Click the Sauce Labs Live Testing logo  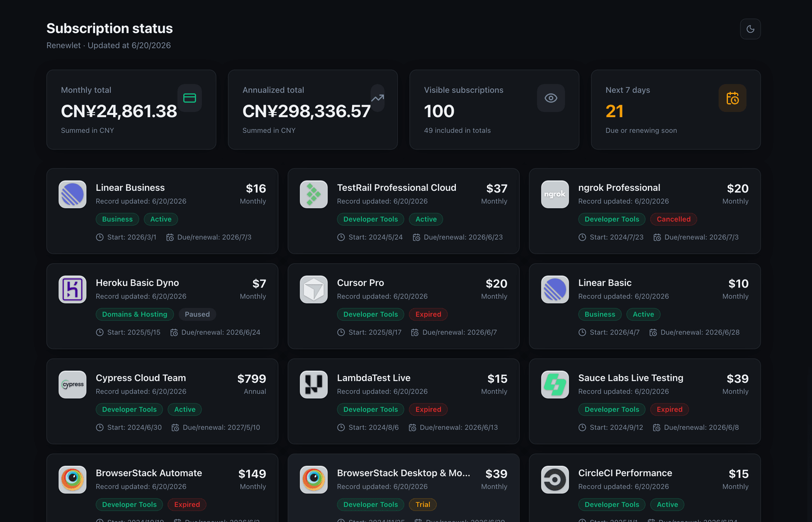coord(555,385)
